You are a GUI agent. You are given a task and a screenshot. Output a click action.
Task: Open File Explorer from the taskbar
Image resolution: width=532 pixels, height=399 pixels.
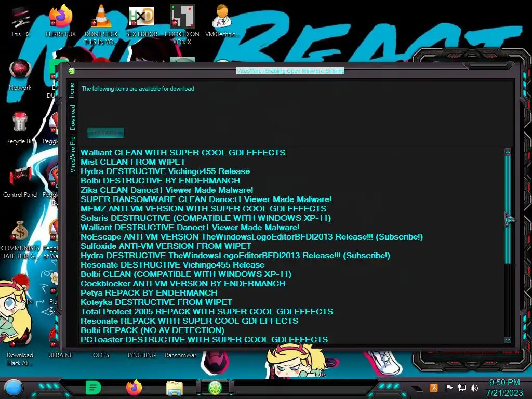click(175, 388)
